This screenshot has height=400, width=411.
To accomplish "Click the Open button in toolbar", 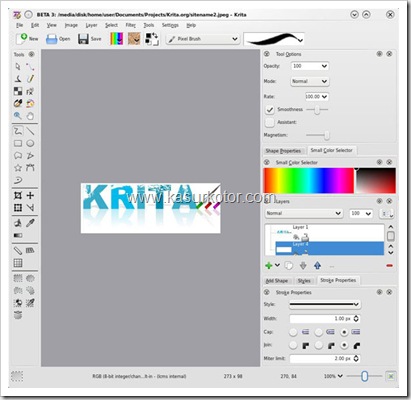I will [58, 39].
